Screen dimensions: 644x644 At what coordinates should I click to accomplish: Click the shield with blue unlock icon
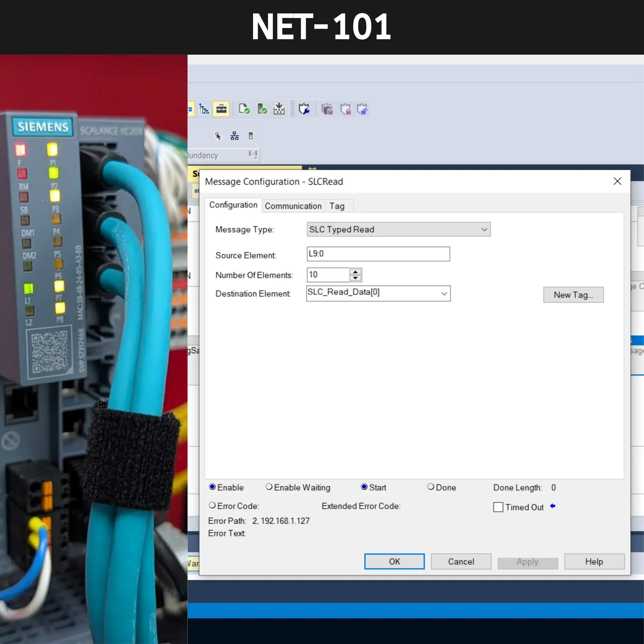point(362,109)
